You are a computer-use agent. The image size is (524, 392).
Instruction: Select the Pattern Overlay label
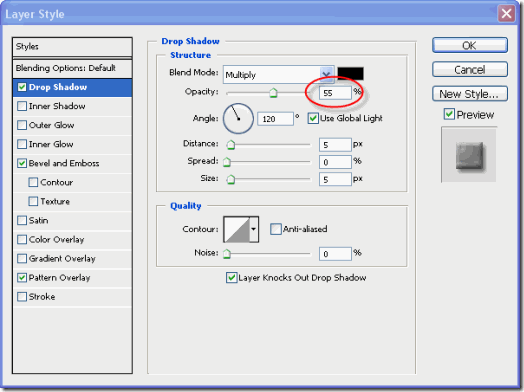coord(59,278)
